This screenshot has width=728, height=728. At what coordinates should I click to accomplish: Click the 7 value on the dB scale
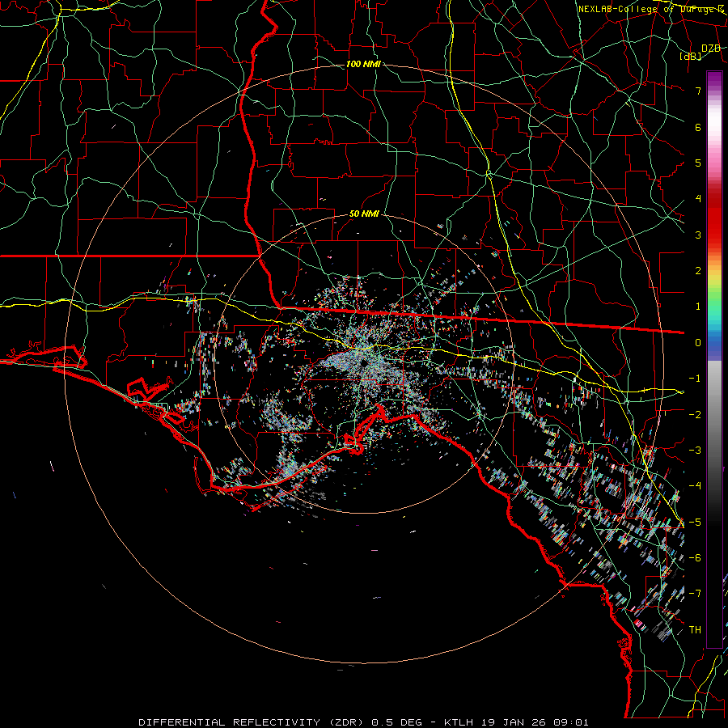[698, 91]
